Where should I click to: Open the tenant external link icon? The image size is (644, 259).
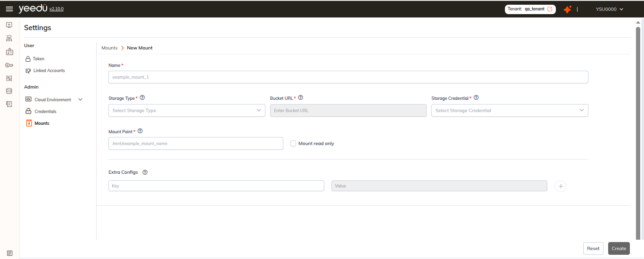point(550,9)
